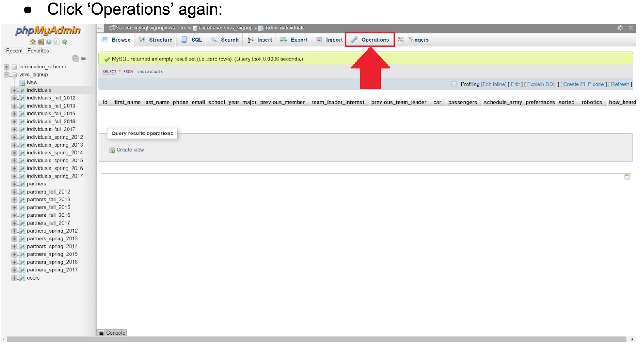This screenshot has height=348, width=644.
Task: Open the Import tab
Action: point(329,40)
